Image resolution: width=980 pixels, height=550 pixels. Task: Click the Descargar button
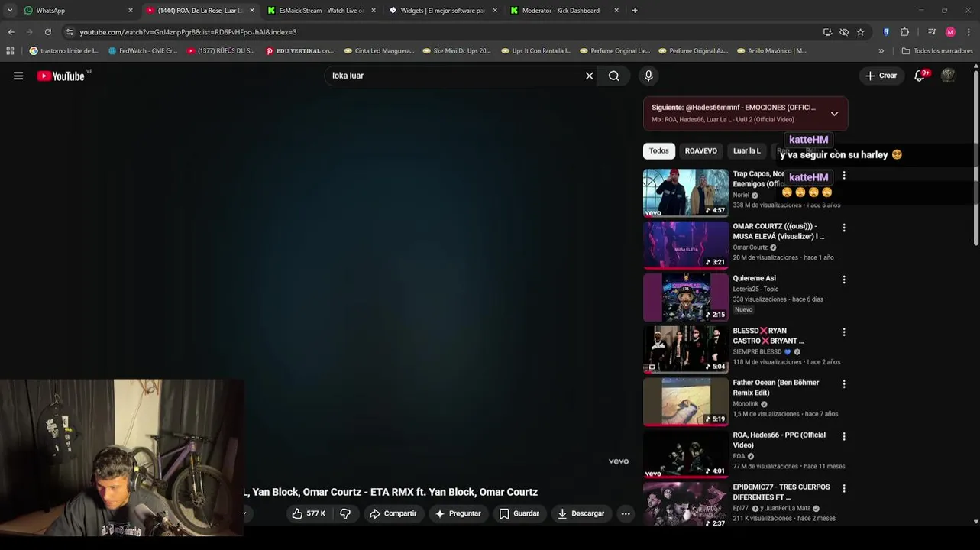click(581, 513)
